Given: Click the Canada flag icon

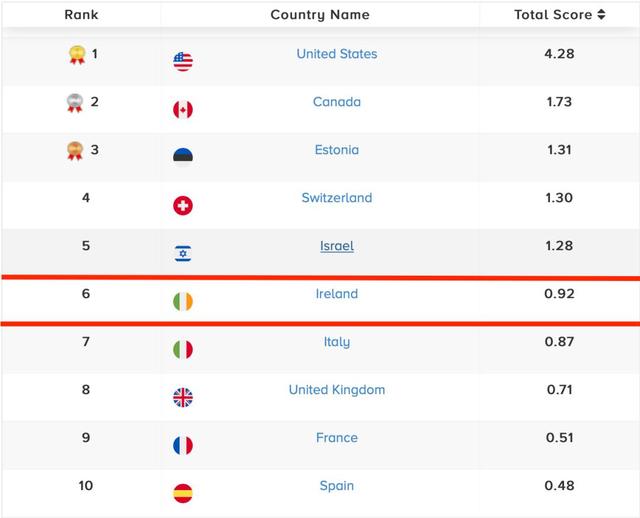Looking at the screenshot, I should 183,110.
